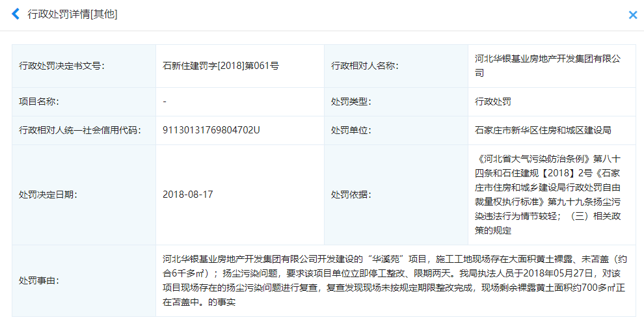Image resolution: width=644 pixels, height=324 pixels.
Task: Click the label 行政处罚决定书文号
Action: (x=62, y=66)
